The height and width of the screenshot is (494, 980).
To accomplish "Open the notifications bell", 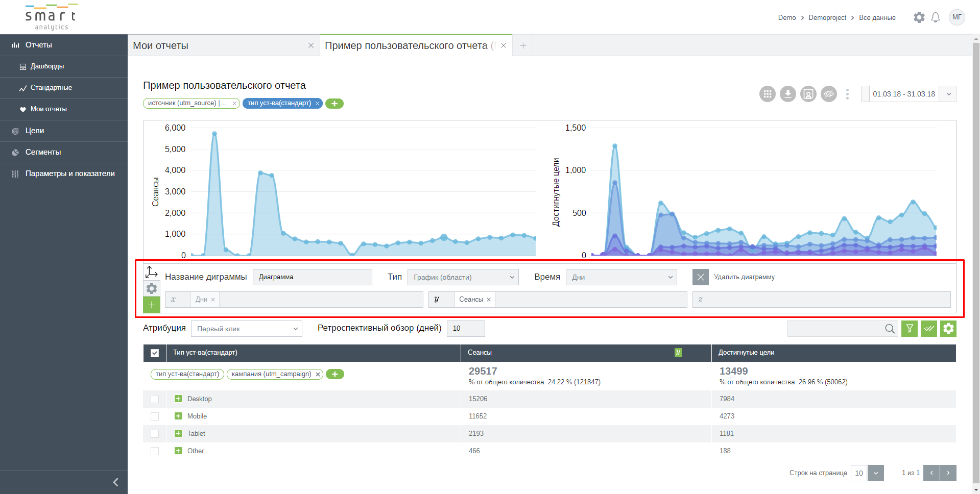I will click(935, 17).
